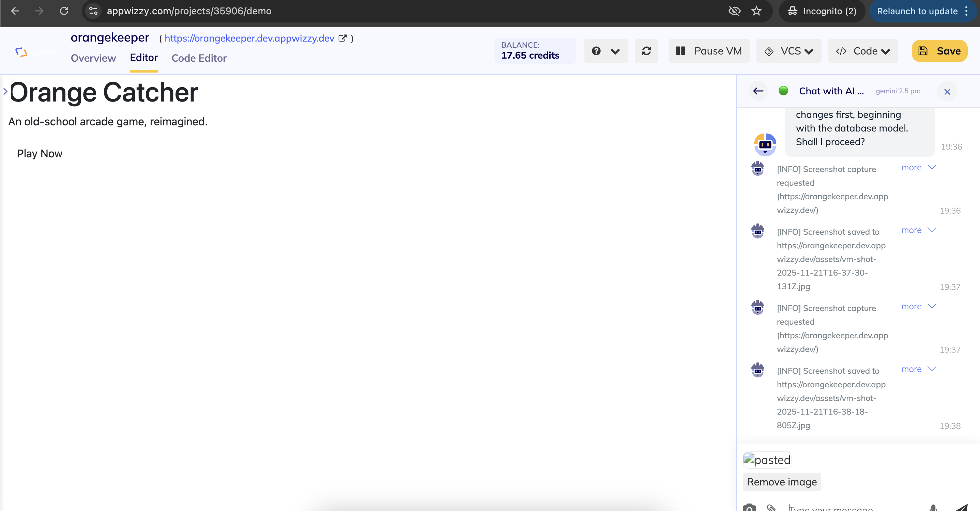This screenshot has width=980, height=511.
Task: Expand the left sidebar chevron
Action: 5,91
